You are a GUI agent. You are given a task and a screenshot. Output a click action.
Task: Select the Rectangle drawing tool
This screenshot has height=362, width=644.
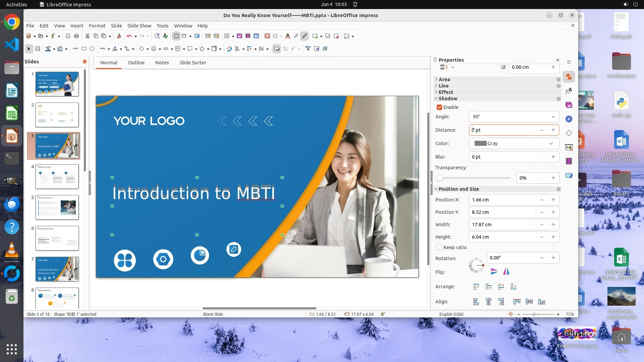point(84,49)
